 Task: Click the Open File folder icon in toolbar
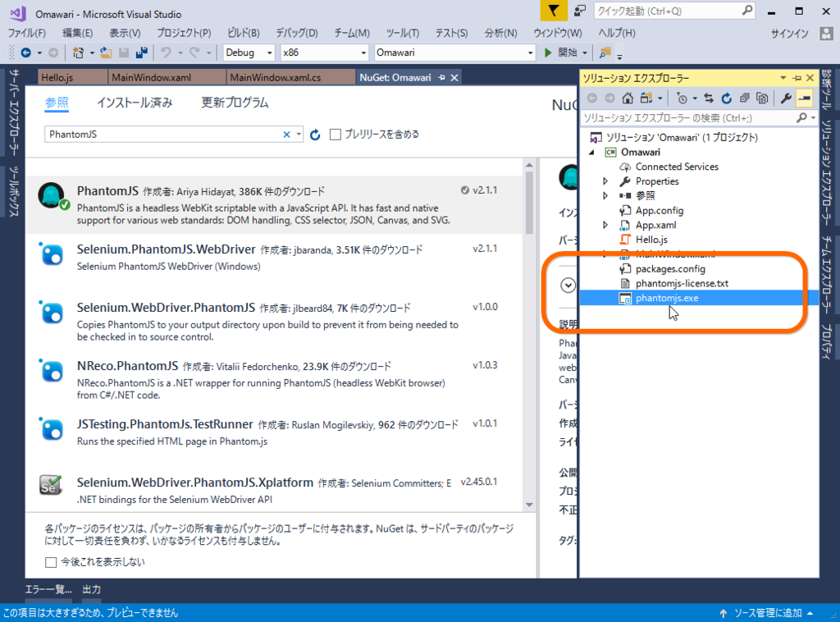[106, 53]
